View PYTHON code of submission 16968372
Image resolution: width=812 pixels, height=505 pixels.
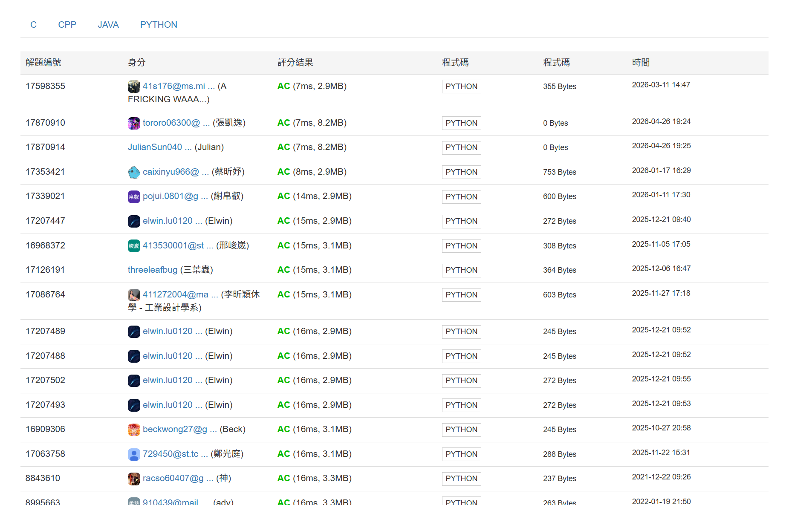[461, 246]
